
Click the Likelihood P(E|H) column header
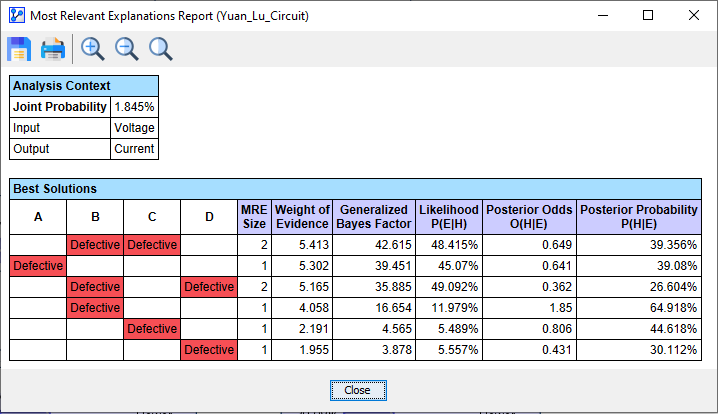coord(449,217)
